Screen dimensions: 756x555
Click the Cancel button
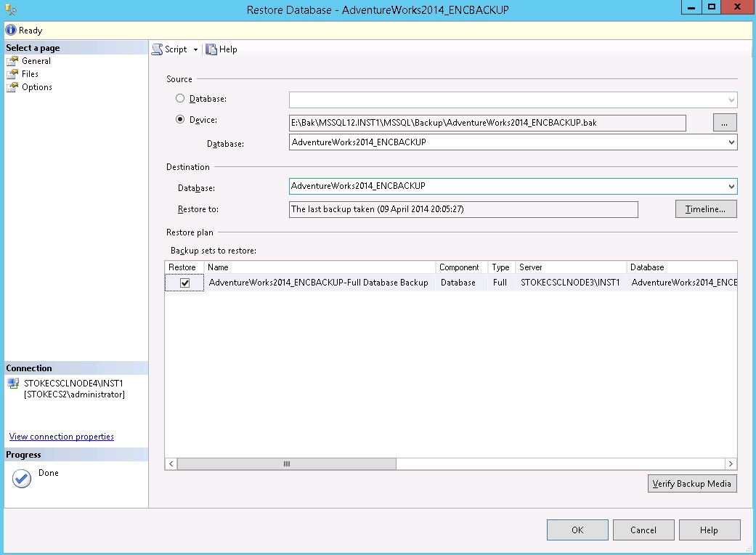coord(643,530)
